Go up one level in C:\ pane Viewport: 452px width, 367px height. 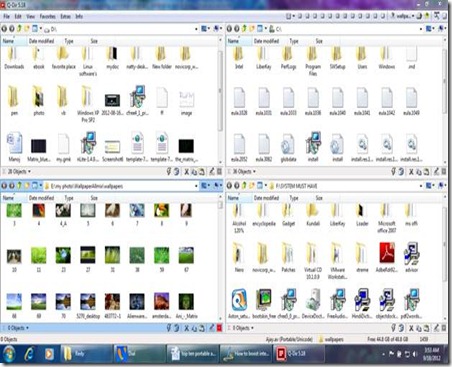click(244, 29)
